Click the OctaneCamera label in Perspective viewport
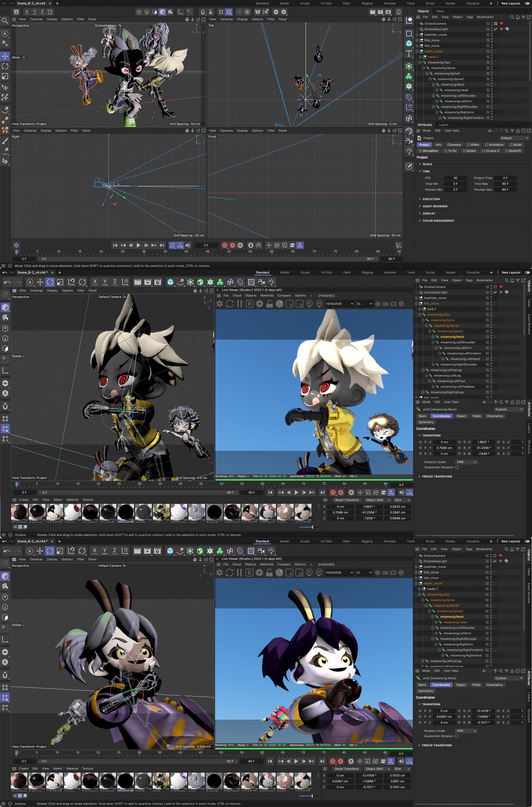This screenshot has width=532, height=807. coord(106,26)
